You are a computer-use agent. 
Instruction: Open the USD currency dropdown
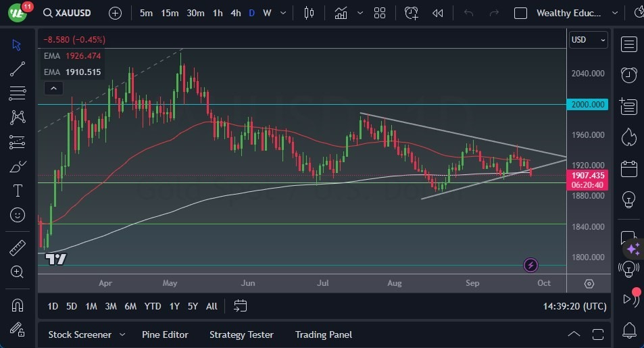[588, 40]
